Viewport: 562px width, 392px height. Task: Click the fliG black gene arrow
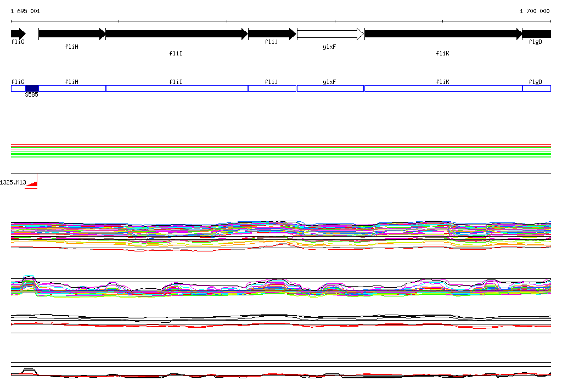point(18,34)
